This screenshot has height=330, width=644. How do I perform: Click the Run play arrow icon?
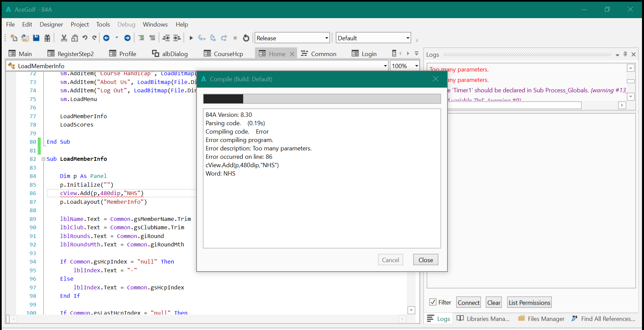pos(191,38)
